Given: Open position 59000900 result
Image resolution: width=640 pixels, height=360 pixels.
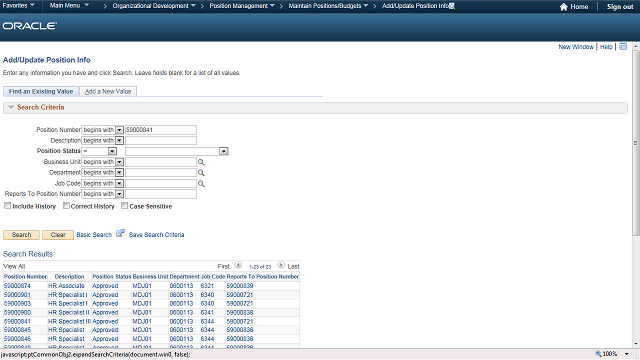Looking at the screenshot, I should tap(17, 313).
